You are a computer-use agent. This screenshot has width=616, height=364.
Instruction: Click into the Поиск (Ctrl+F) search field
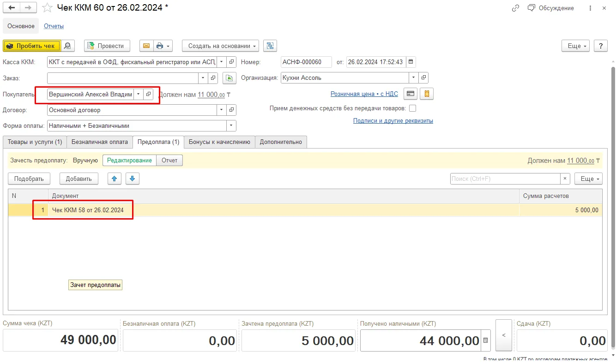click(505, 179)
